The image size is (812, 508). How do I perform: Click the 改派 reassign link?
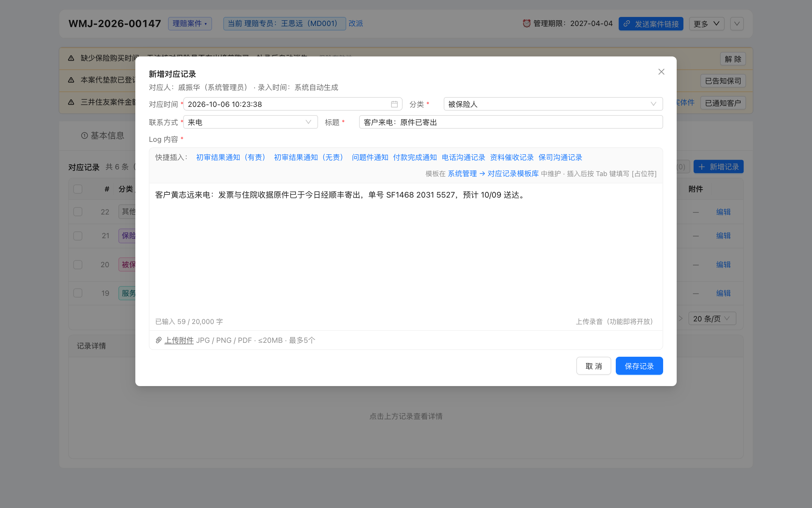pyautogui.click(x=356, y=23)
